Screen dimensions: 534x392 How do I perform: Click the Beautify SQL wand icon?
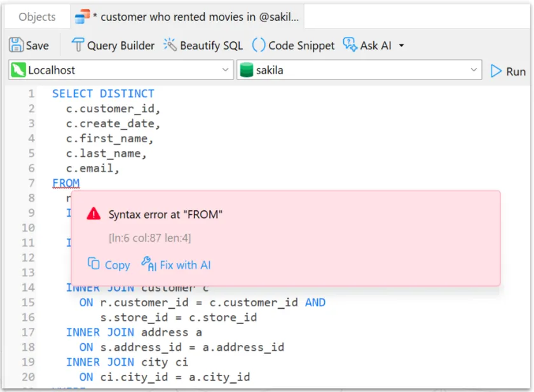[x=170, y=45]
